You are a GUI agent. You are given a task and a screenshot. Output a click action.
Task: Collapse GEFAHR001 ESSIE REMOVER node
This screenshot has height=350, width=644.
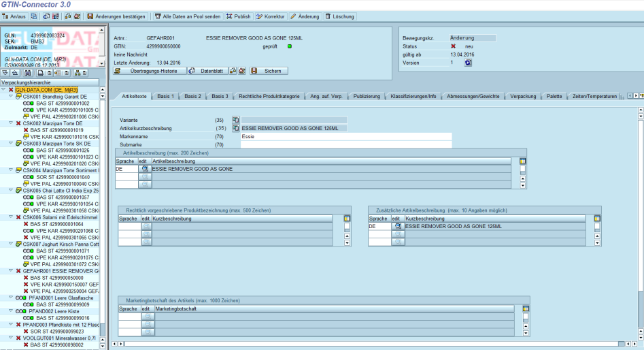coord(11,270)
